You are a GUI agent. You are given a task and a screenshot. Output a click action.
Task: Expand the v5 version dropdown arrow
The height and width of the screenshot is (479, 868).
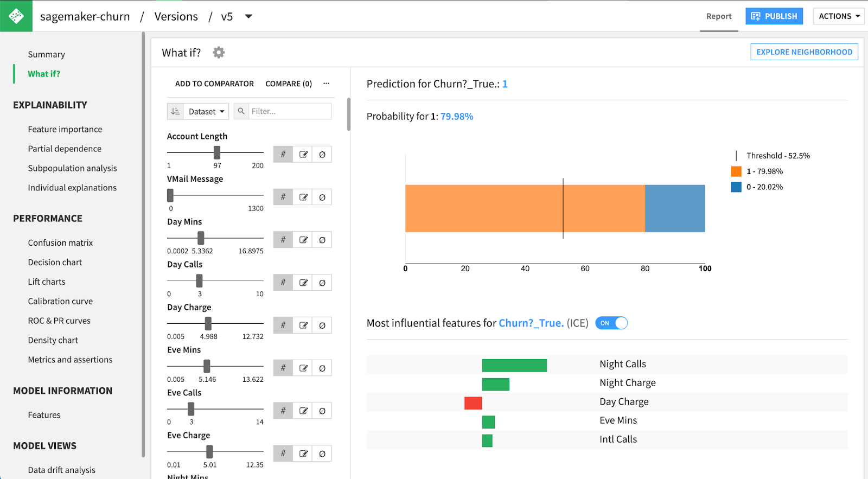coord(248,16)
